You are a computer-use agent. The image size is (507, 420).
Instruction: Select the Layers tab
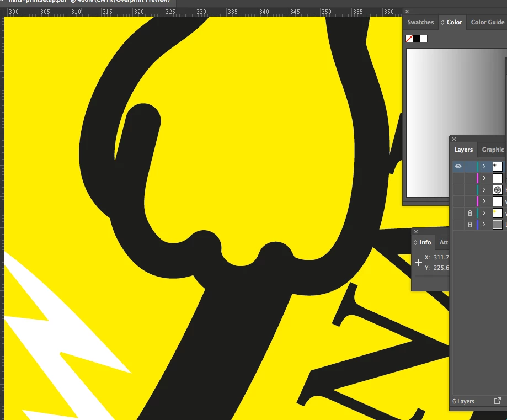463,150
